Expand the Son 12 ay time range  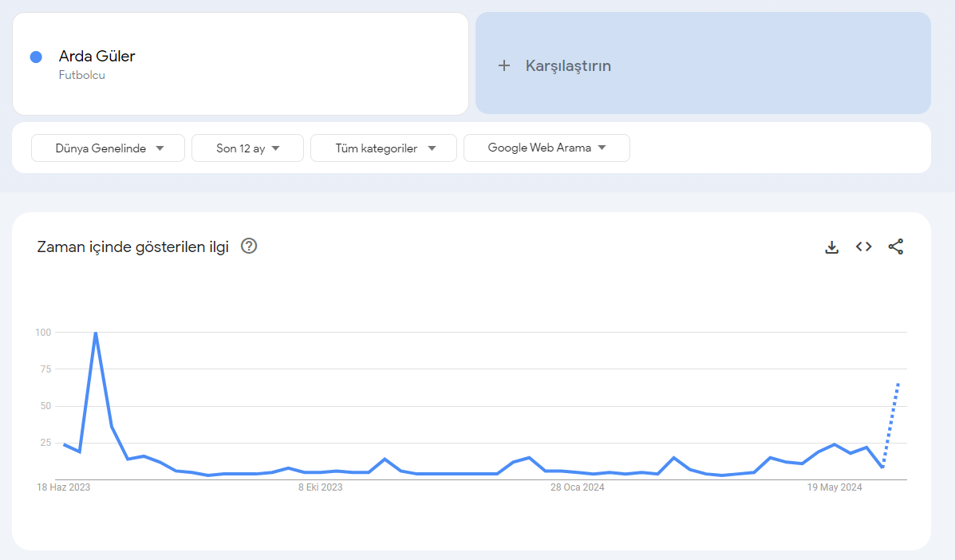[x=247, y=148]
